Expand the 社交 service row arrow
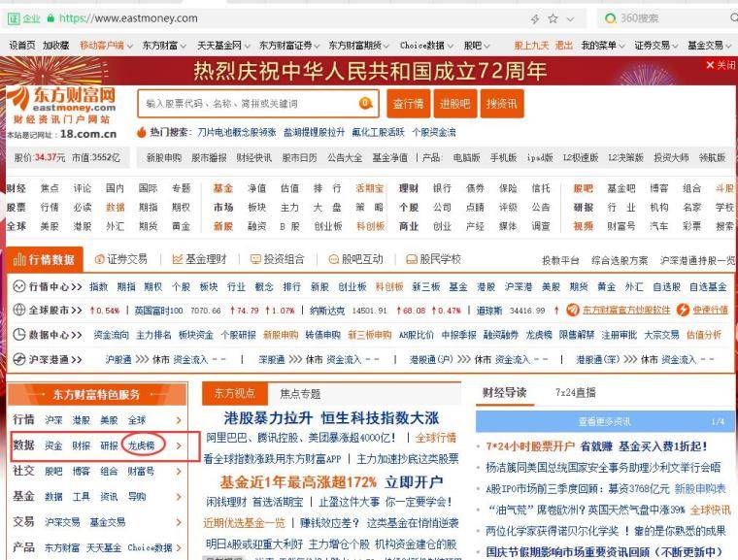This screenshot has height=560, width=738. click(179, 471)
